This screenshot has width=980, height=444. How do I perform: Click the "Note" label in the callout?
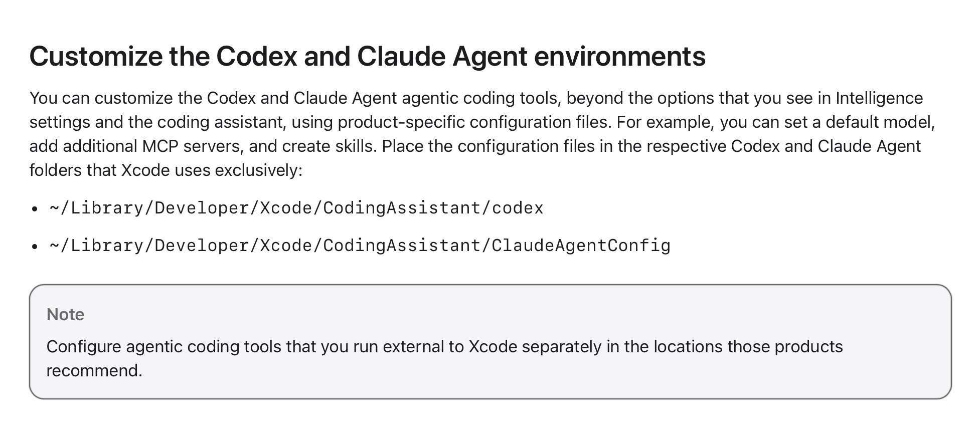[65, 315]
